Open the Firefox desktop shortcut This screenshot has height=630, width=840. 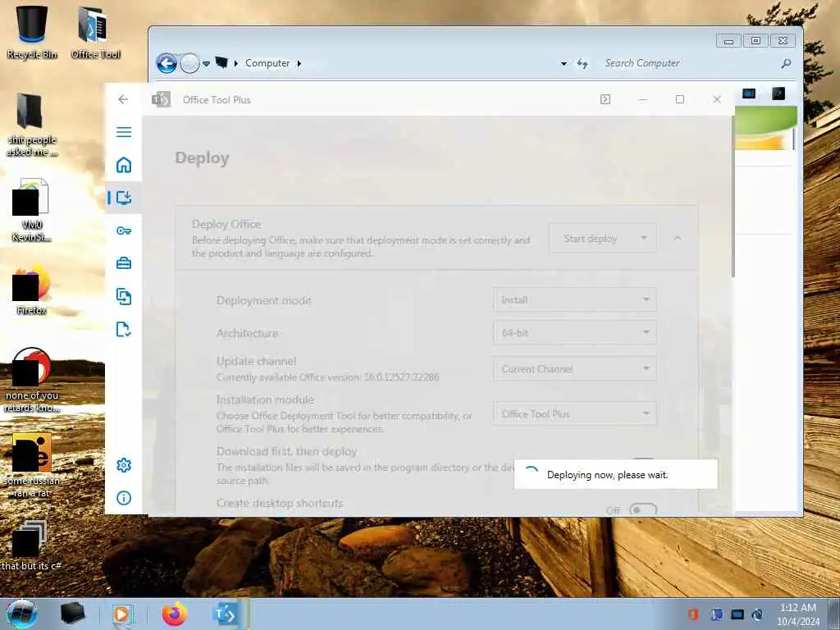tap(32, 290)
